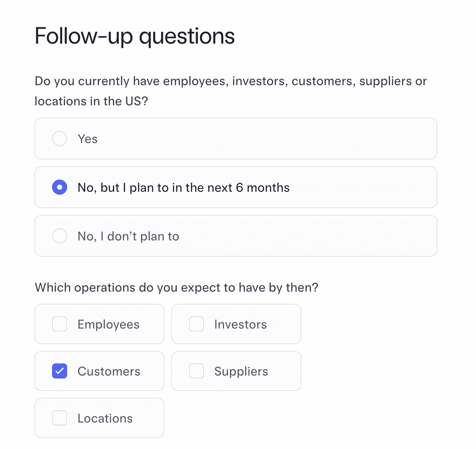Click the "Investors" label text
This screenshot has height=449, width=476.
click(x=241, y=324)
